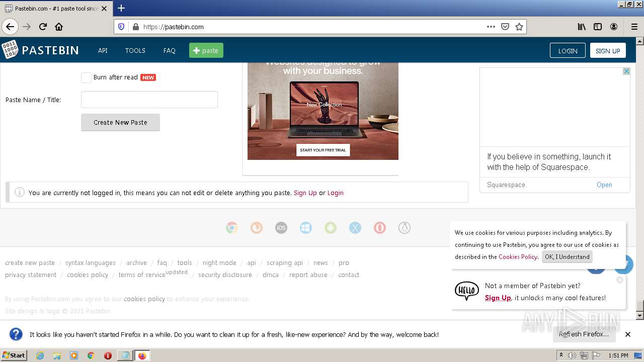Open the TOOLS menu item

pyautogui.click(x=135, y=50)
